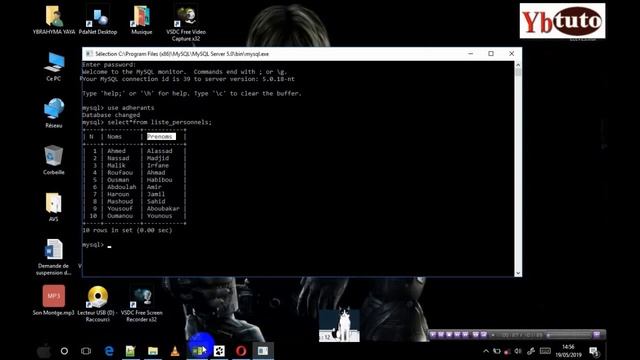Open the green notepad taskbar icon
640x360 pixels.
tap(130, 351)
